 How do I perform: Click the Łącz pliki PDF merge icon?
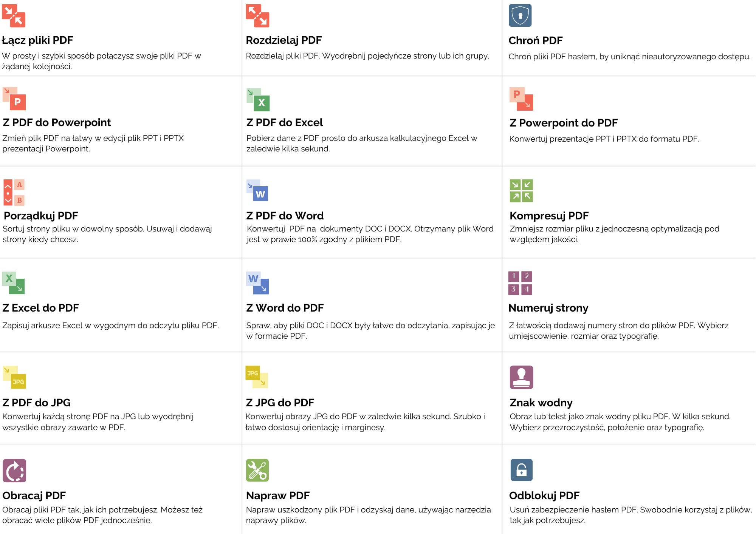(14, 15)
